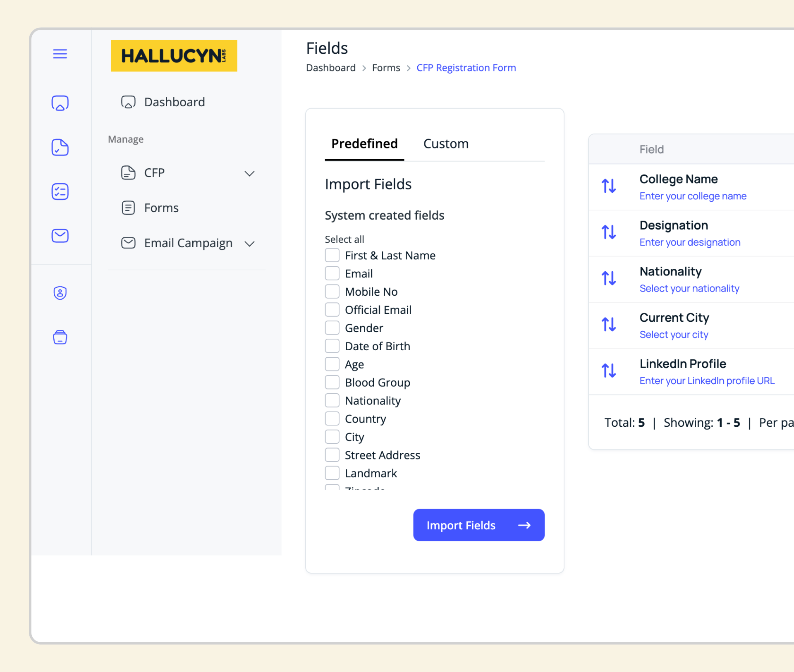Toggle the First & Last Name checkbox
The width and height of the screenshot is (794, 672).
coord(332,255)
